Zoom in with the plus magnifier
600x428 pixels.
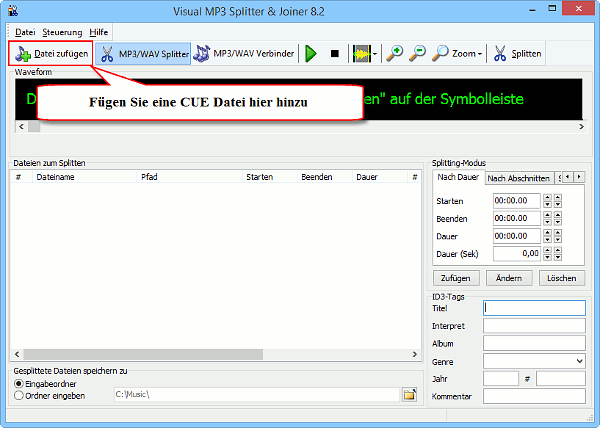point(395,54)
